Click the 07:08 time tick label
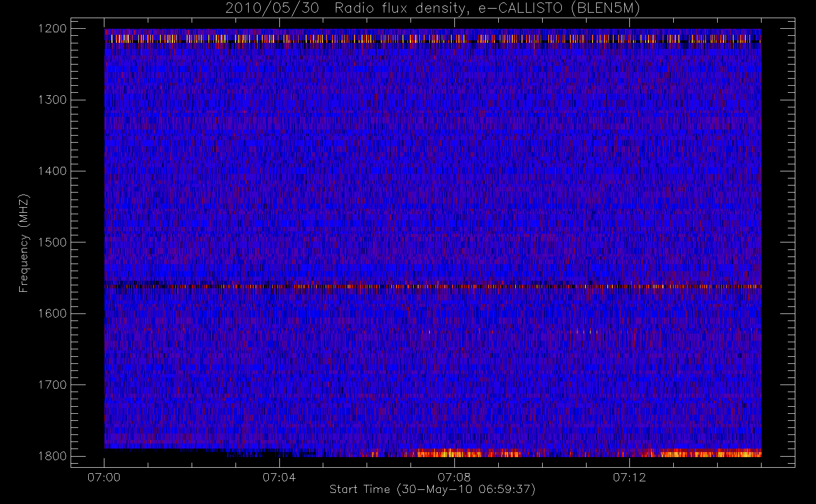Image resolution: width=816 pixels, height=504 pixels. 454,477
